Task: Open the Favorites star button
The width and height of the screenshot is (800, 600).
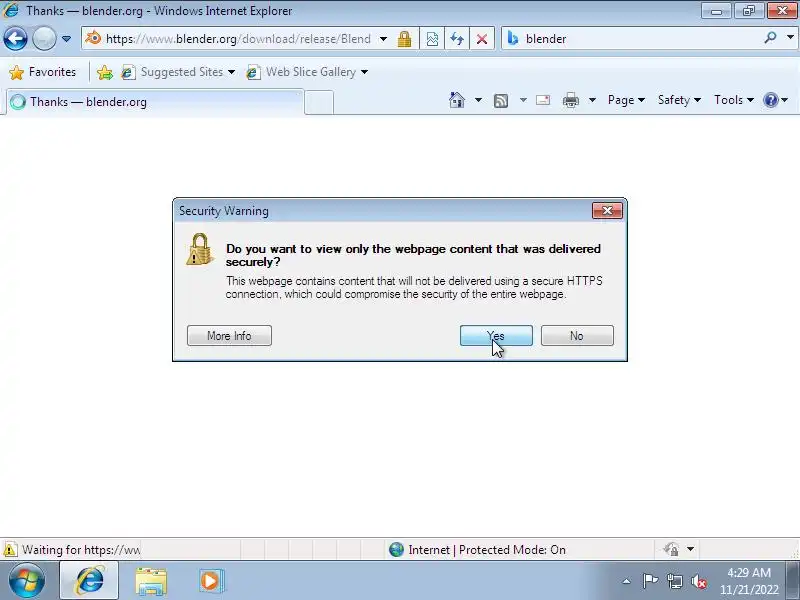Action: [42, 72]
